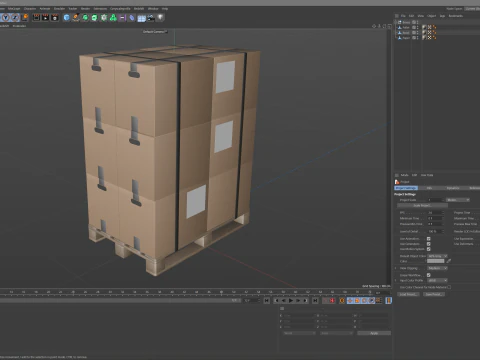
Task: Click Apply in the Coordinates panel
Action: (x=374, y=333)
